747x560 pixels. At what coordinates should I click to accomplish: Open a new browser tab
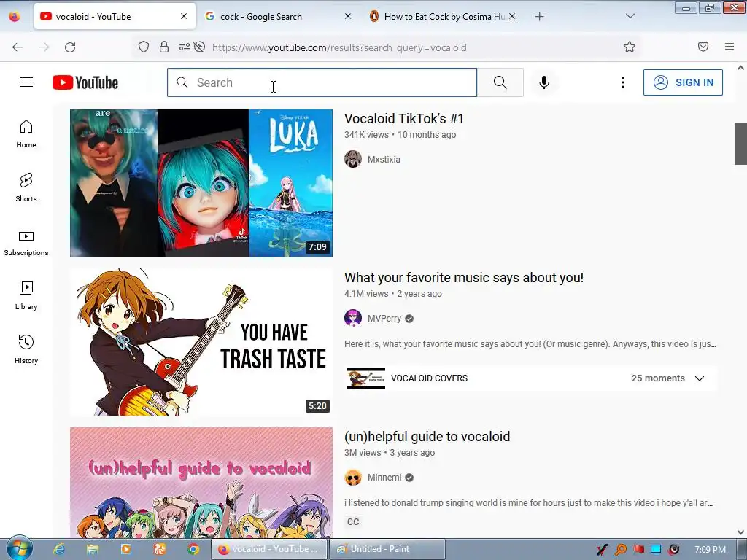(x=539, y=17)
